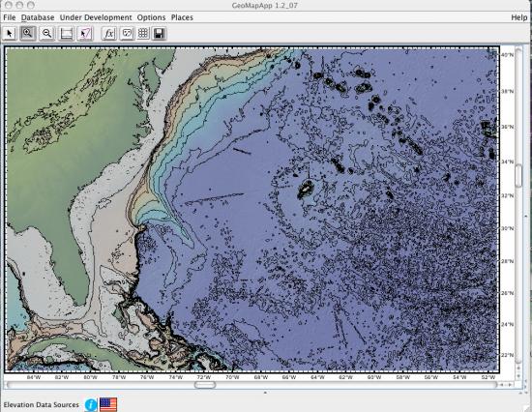Click the 22°N latitude label
532x412 pixels.
[x=507, y=355]
